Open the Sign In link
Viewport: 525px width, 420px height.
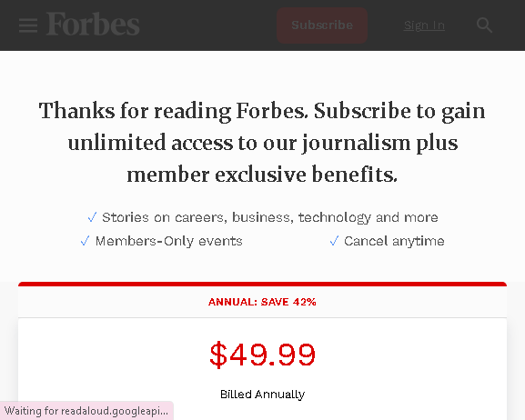point(424,25)
